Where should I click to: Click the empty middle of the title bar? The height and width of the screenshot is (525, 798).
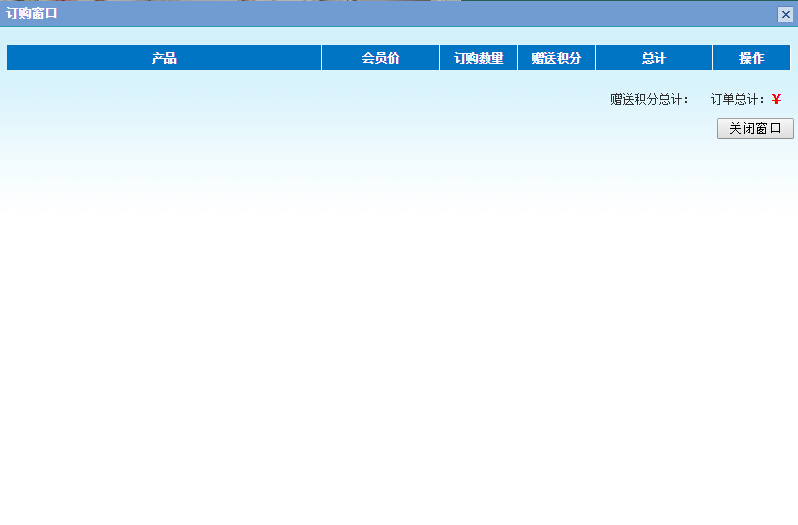pos(400,14)
